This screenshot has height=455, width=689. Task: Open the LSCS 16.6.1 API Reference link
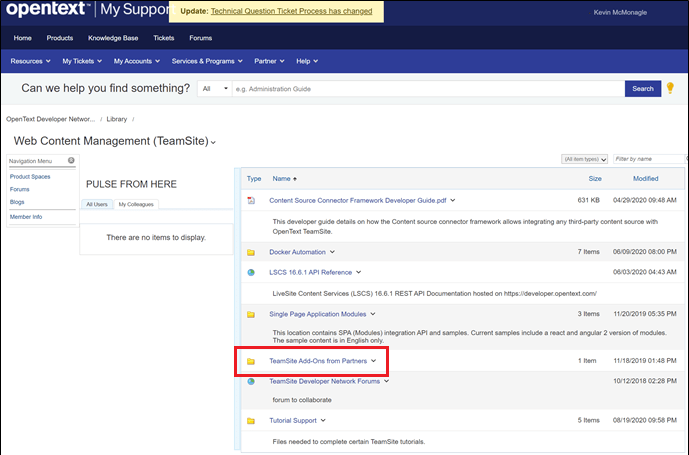[x=311, y=273]
